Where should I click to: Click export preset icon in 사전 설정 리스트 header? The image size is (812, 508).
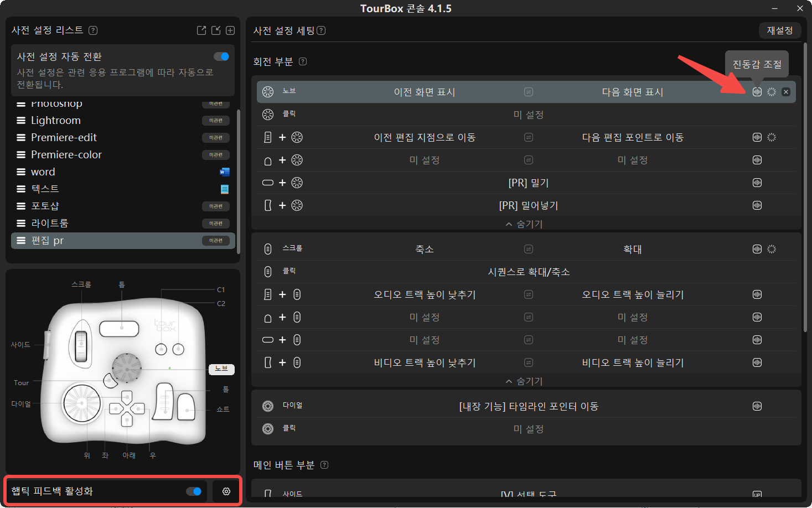pos(201,30)
